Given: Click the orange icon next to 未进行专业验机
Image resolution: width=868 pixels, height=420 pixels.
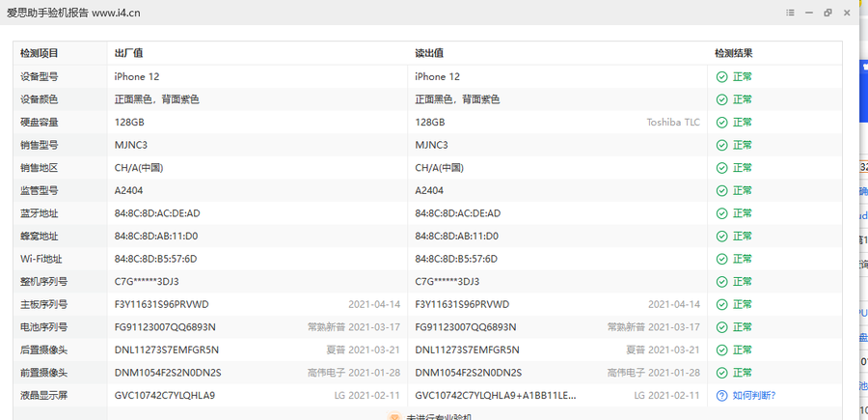Looking at the screenshot, I should tap(393, 417).
